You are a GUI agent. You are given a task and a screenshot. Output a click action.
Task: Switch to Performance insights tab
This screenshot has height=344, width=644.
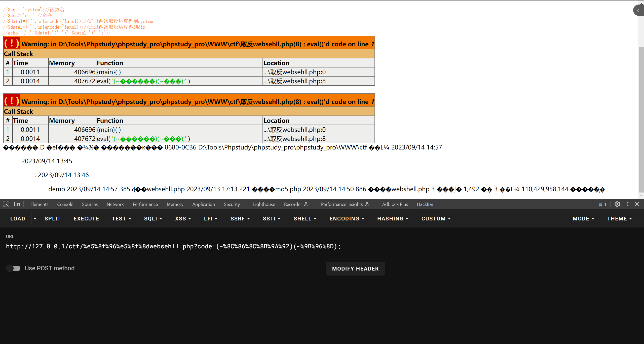coord(345,204)
